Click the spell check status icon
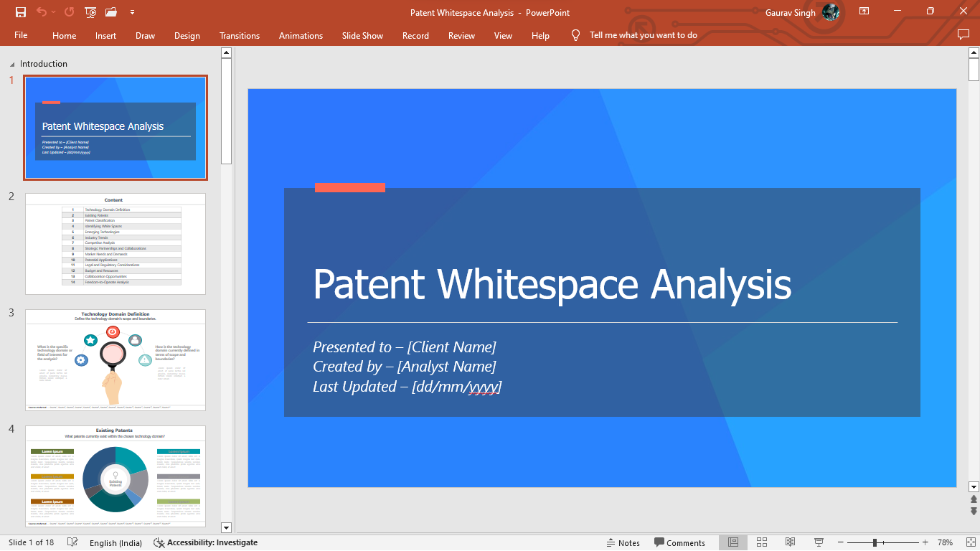 click(72, 542)
